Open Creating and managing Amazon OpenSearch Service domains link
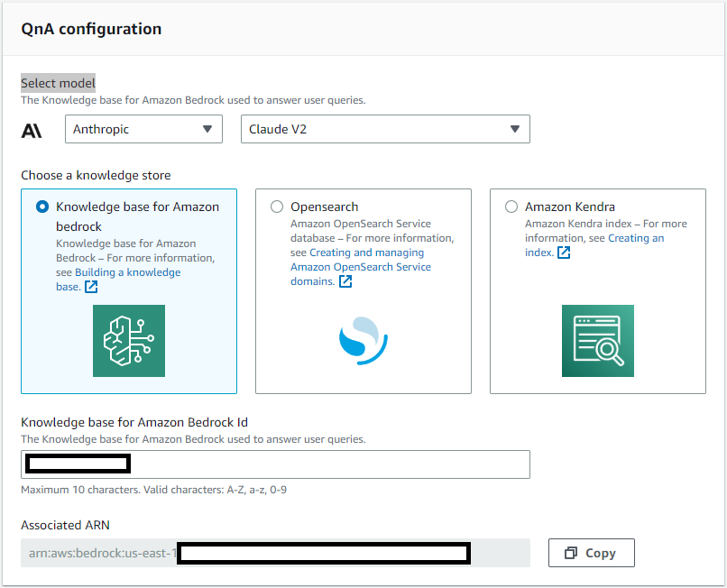Image resolution: width=727 pixels, height=588 pixels. [361, 267]
